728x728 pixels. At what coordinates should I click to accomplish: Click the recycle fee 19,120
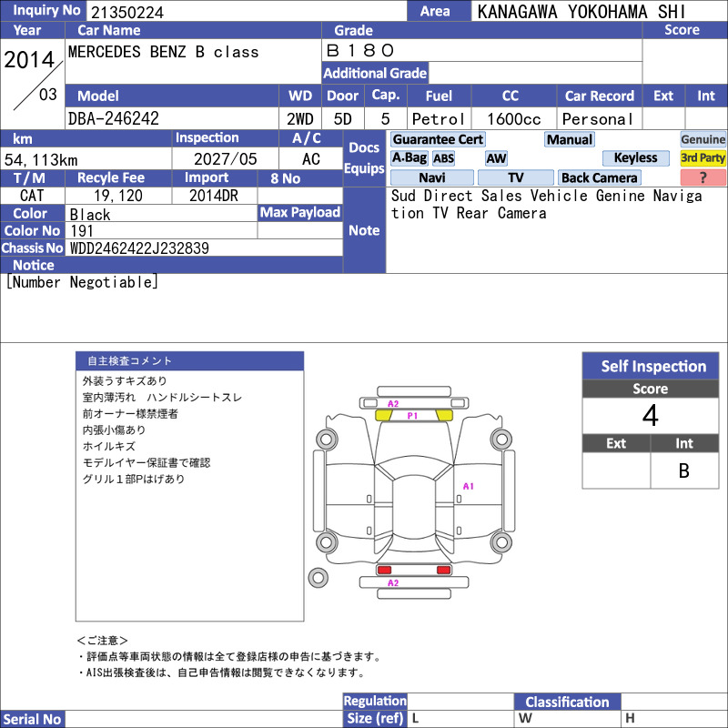coord(118,196)
